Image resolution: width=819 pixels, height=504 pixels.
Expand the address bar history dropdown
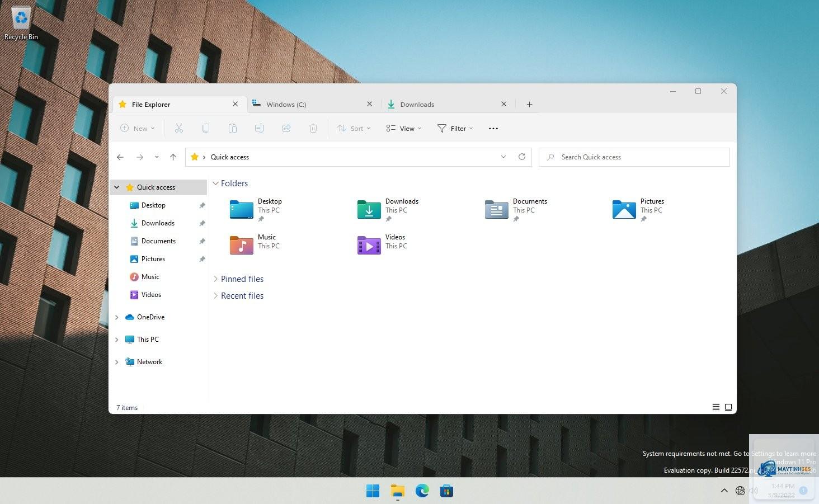click(503, 157)
